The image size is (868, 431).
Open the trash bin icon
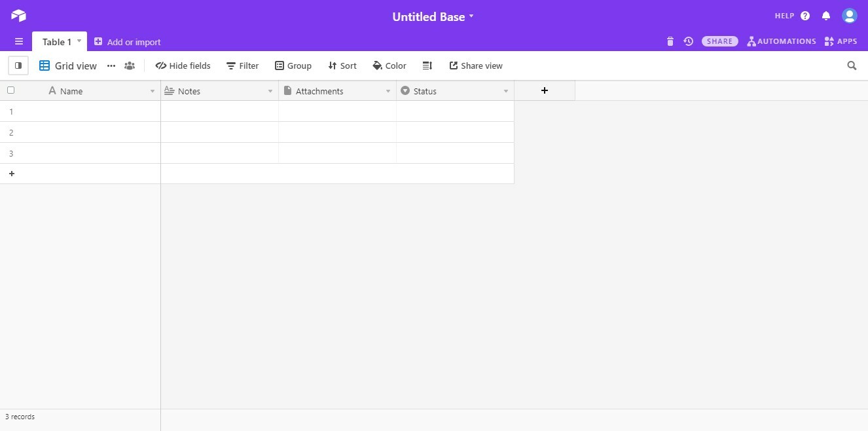point(670,41)
